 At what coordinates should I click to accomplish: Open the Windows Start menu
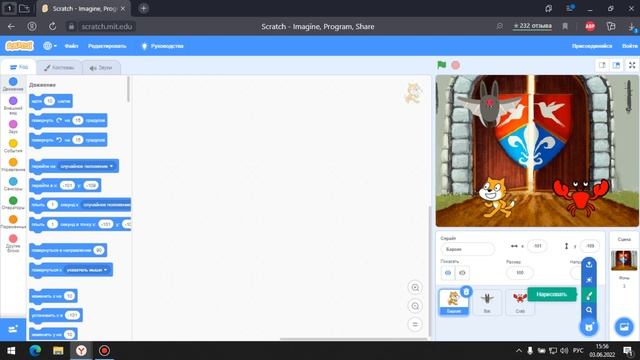coord(11,351)
